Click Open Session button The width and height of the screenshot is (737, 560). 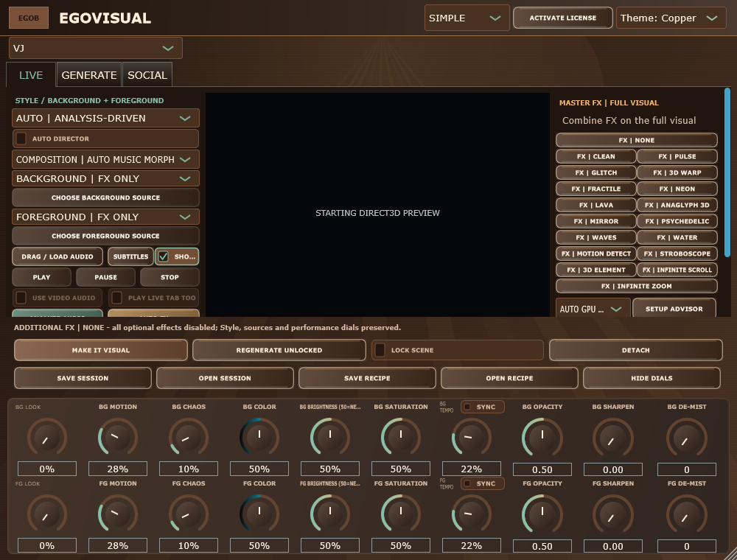click(x=225, y=378)
